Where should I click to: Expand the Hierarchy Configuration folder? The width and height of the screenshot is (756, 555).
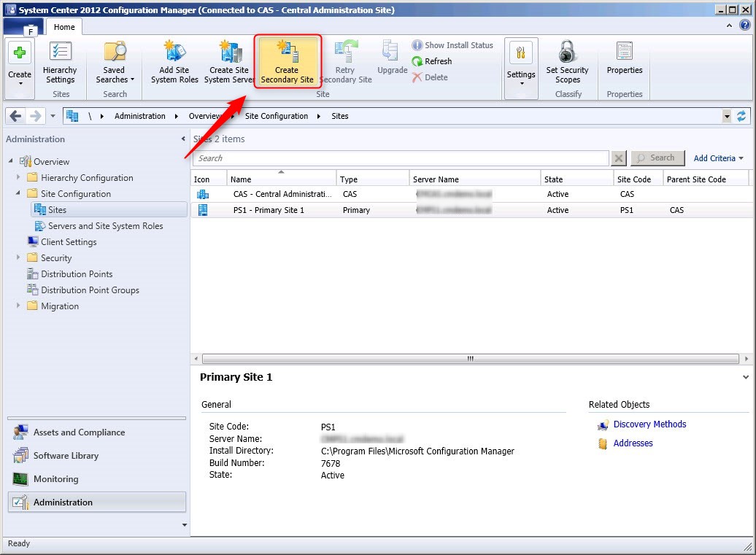[18, 176]
